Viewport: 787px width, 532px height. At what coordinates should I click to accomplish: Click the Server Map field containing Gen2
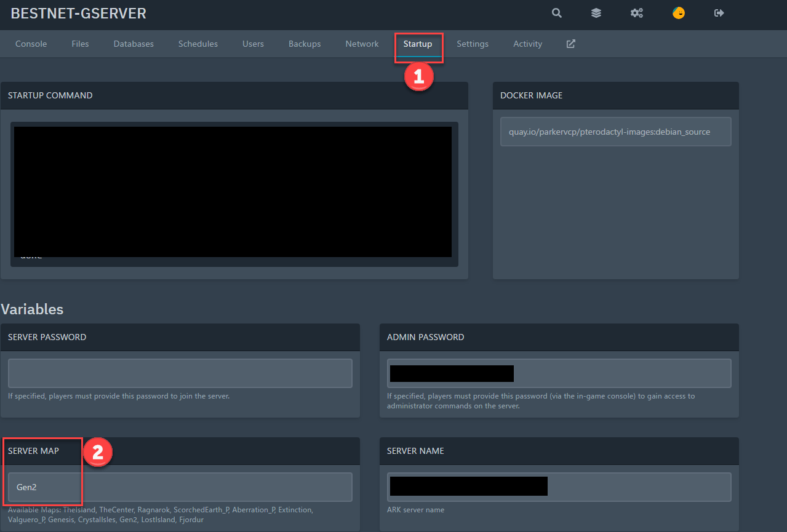(x=180, y=487)
